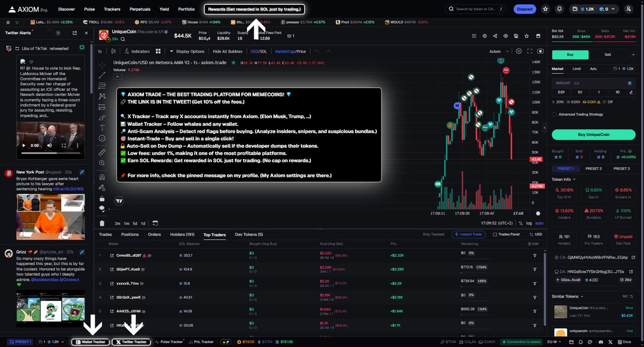Open the Docs link in bottom bar
Screen dimensions: 644x347
(x=624, y=342)
